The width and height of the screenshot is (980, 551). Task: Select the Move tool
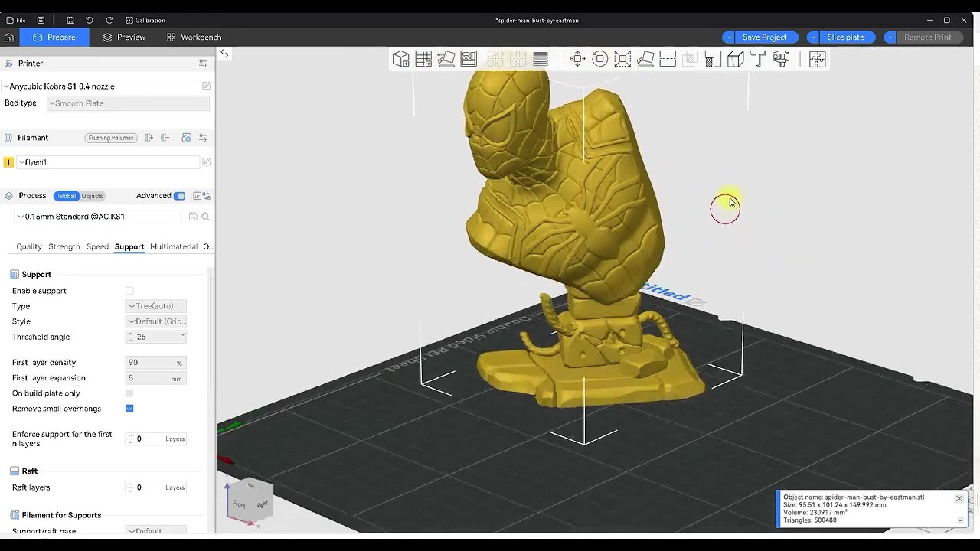(x=577, y=59)
